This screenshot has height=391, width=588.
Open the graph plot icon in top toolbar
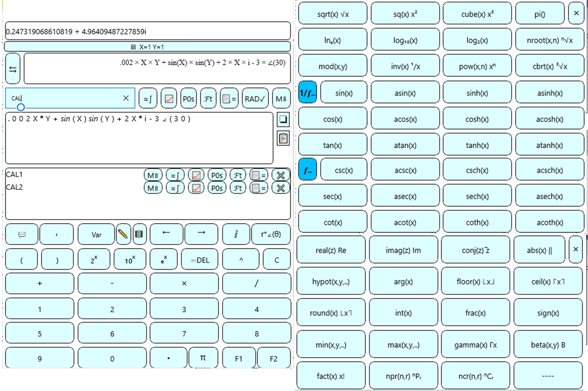tap(169, 99)
